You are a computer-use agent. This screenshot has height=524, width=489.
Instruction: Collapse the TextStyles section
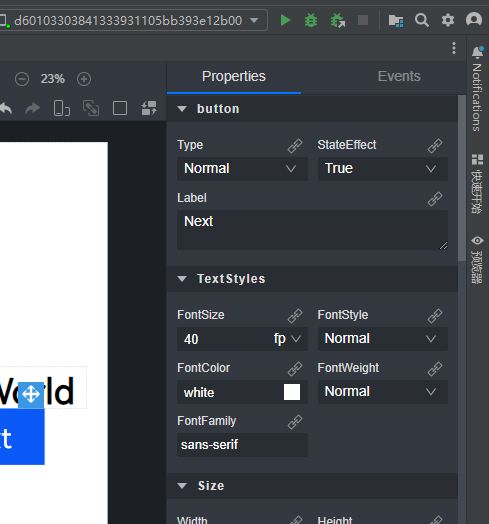click(x=182, y=279)
